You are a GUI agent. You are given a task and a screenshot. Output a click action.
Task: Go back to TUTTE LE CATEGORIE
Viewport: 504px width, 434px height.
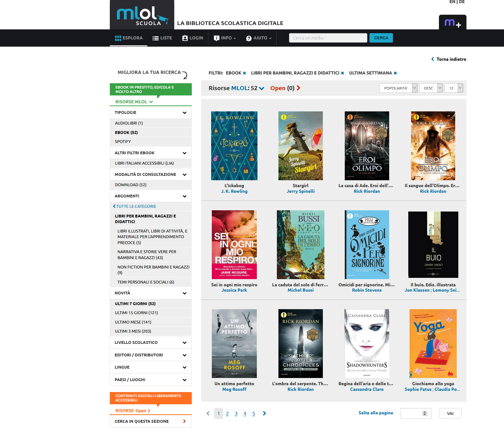click(135, 206)
